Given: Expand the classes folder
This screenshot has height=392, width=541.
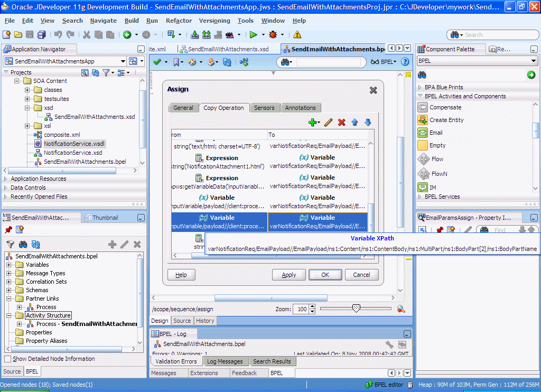Looking at the screenshot, I should (x=27, y=90).
